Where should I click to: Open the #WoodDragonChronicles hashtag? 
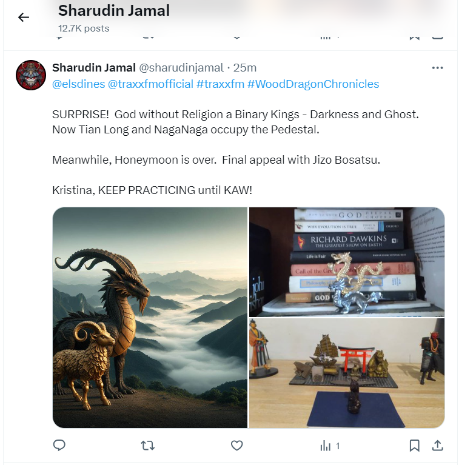[313, 84]
